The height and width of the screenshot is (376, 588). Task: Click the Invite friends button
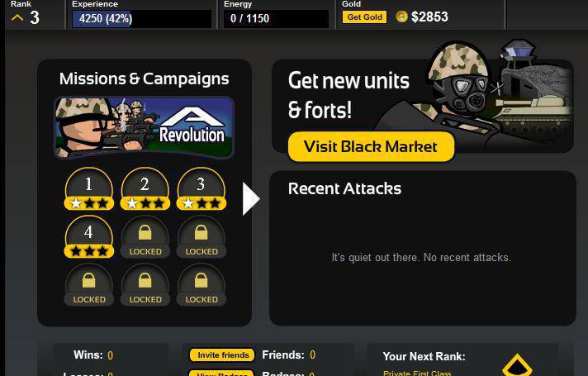pyautogui.click(x=222, y=355)
